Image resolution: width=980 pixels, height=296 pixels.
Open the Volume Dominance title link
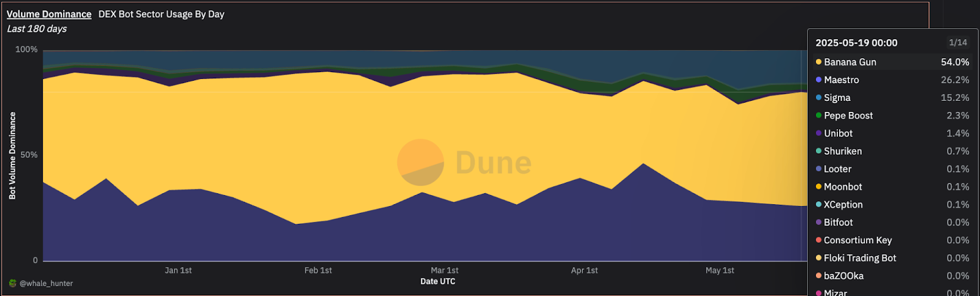[49, 14]
